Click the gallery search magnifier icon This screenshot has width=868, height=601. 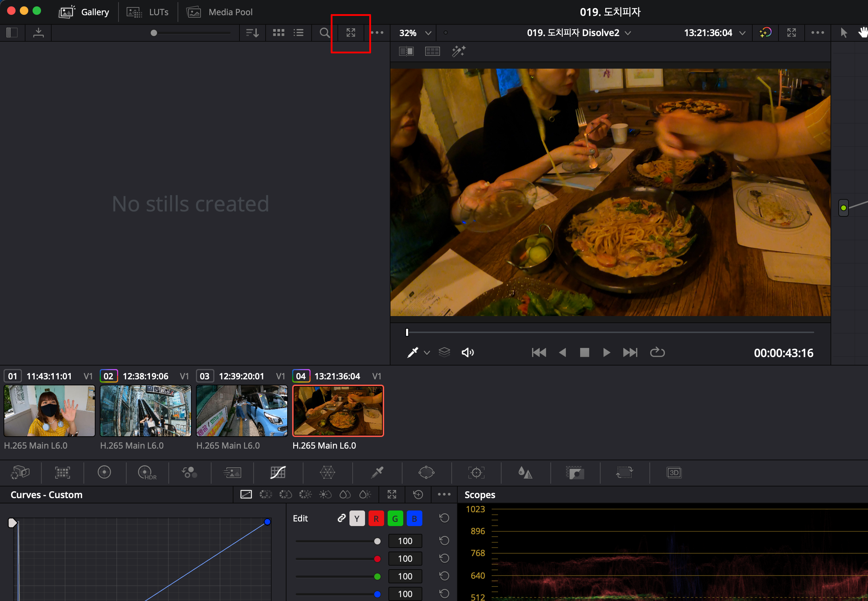(324, 33)
